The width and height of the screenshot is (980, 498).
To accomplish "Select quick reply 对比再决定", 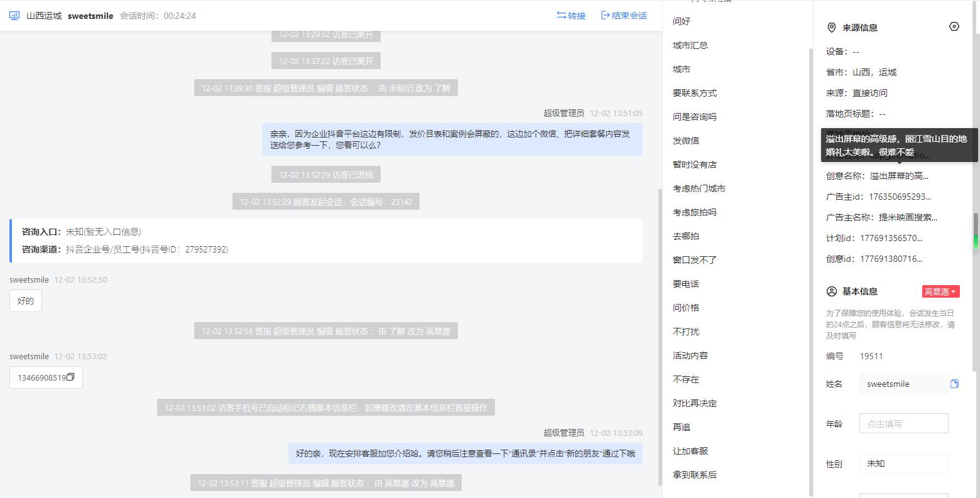I will pyautogui.click(x=695, y=403).
